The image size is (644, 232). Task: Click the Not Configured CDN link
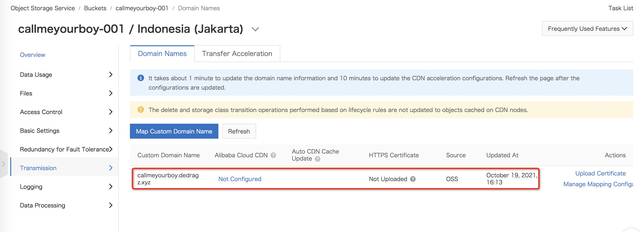tap(240, 179)
